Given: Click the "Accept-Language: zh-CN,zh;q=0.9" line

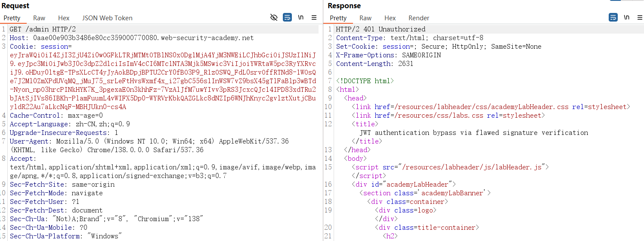Looking at the screenshot, I should [70, 124].
